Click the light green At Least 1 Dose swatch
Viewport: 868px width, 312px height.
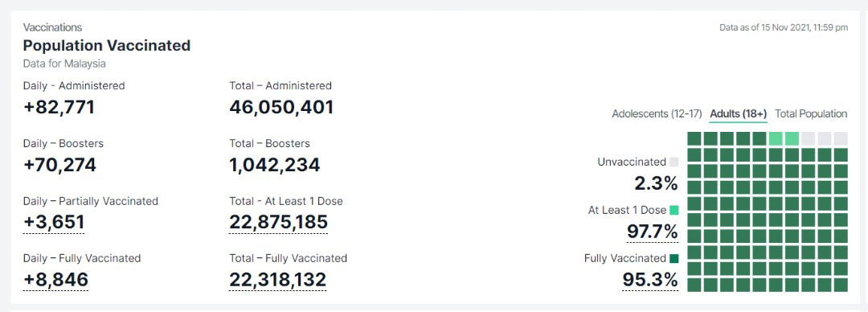674,210
